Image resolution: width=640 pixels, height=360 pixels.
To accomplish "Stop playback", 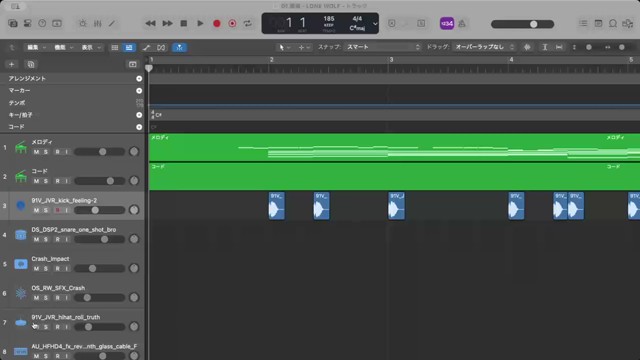I will [x=184, y=24].
